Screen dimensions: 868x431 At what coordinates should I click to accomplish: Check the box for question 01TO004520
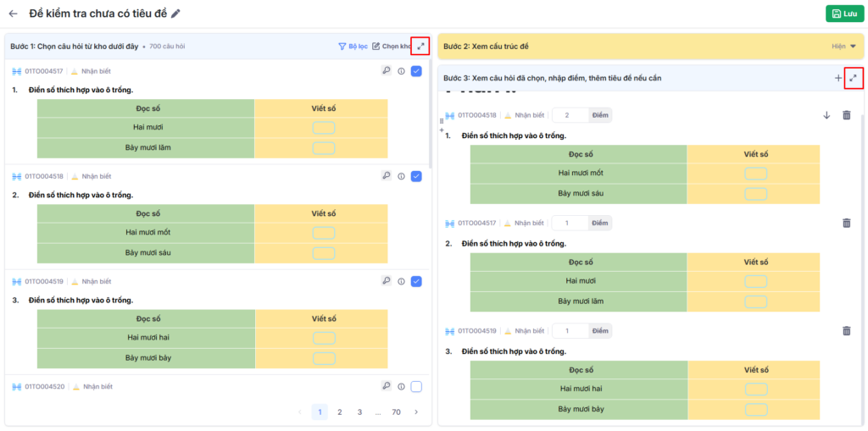[x=416, y=386]
